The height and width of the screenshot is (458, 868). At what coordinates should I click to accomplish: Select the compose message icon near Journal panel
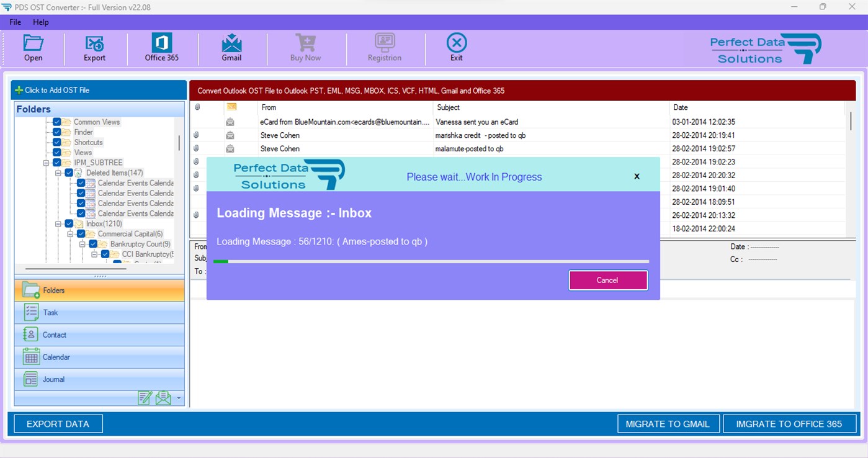click(x=145, y=398)
